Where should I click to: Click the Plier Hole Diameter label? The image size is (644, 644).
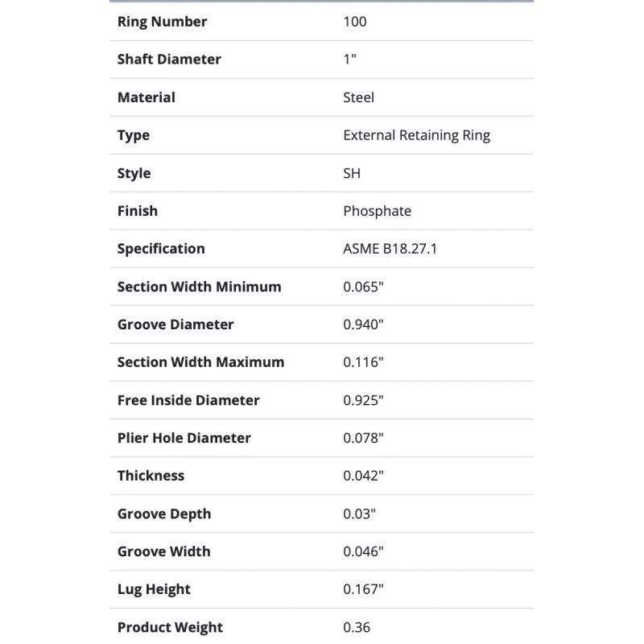coord(184,438)
